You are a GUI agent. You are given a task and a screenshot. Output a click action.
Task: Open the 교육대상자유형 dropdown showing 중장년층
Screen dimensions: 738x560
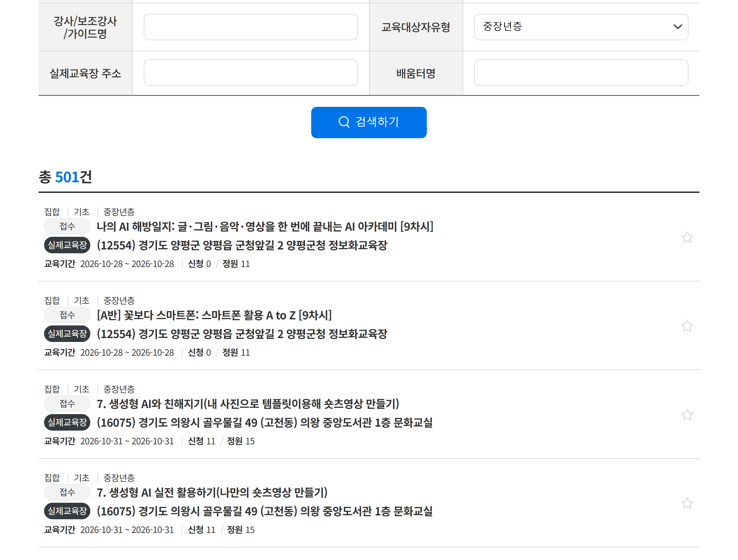pyautogui.click(x=581, y=27)
